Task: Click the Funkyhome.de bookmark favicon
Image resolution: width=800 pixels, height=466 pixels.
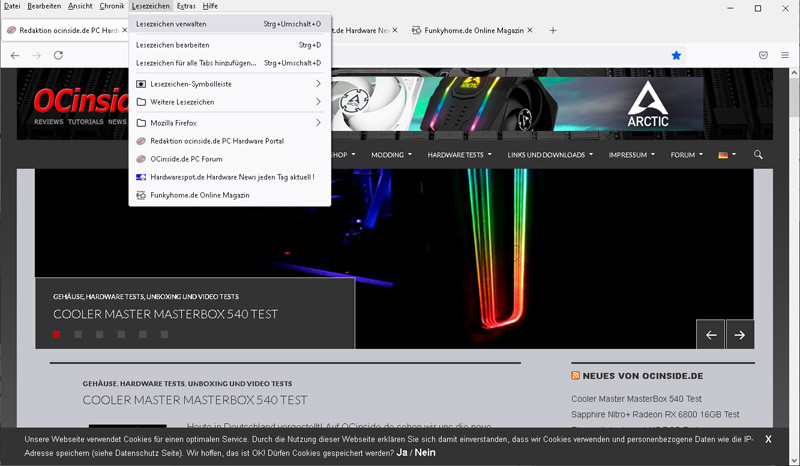Action: [x=141, y=195]
